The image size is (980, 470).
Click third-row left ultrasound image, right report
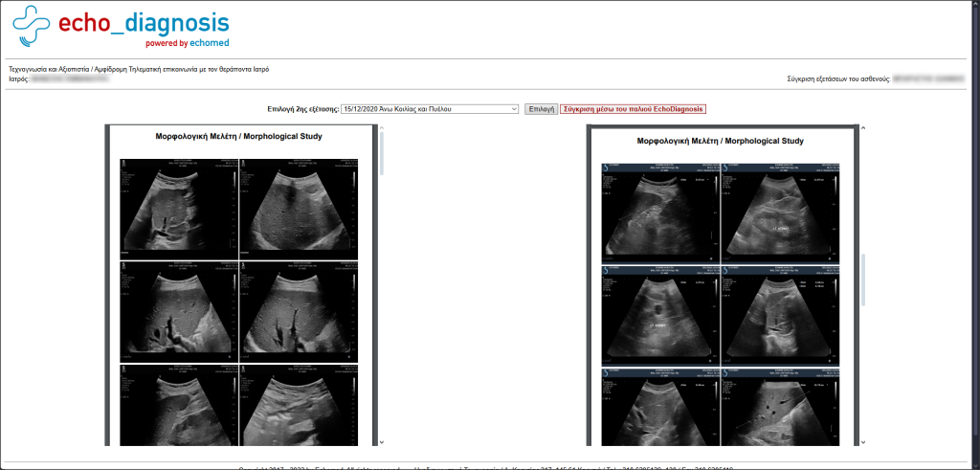pos(660,407)
